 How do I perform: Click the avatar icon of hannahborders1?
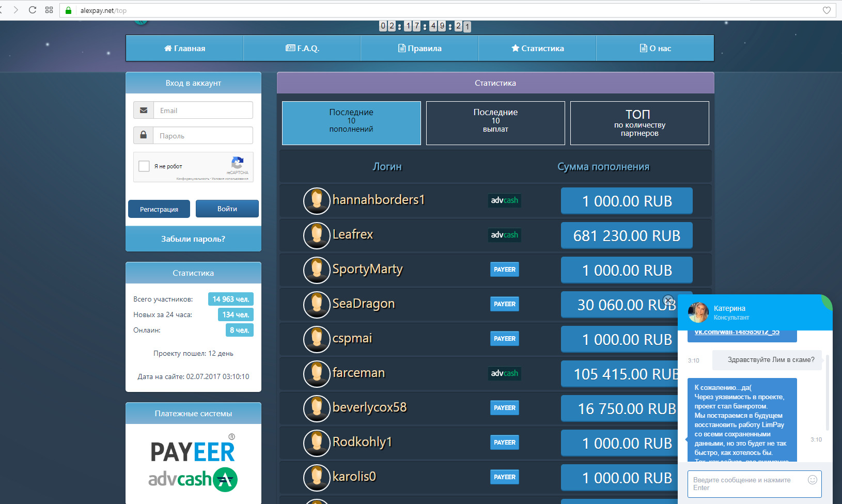coord(316,201)
